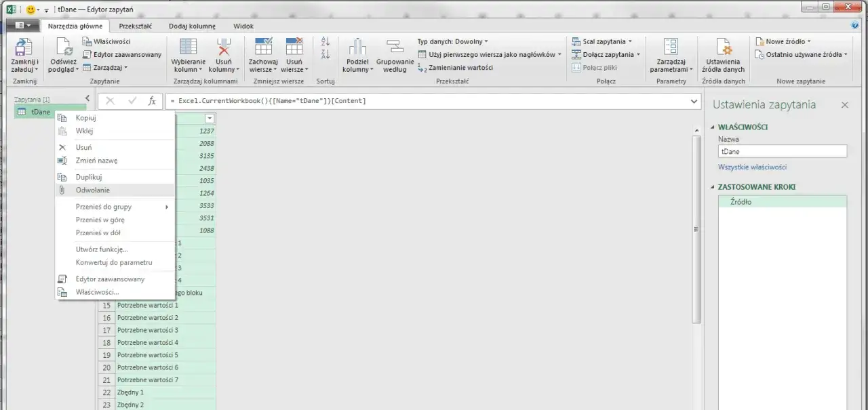Click the Grupowanie według icon
Screen dimensions: 868x410
395,47
